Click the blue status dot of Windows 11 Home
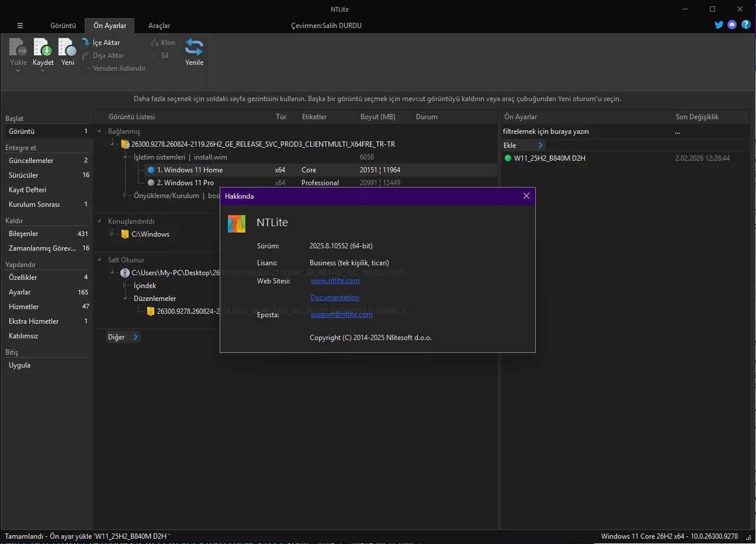Screen dimensions: 756x544 coord(151,170)
